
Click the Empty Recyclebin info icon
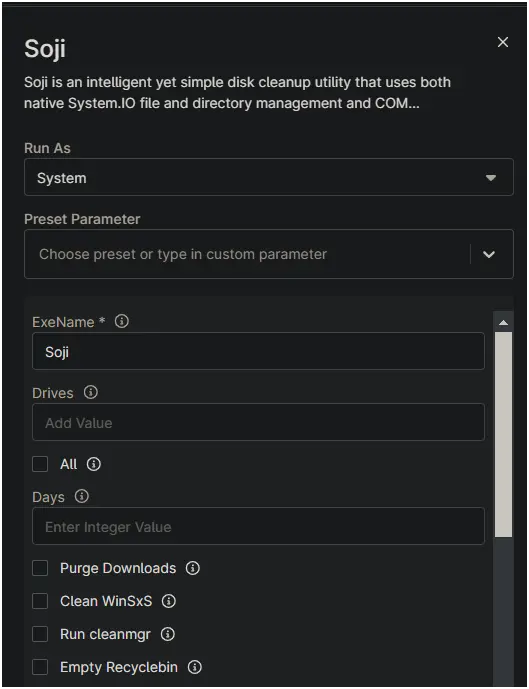click(195, 667)
